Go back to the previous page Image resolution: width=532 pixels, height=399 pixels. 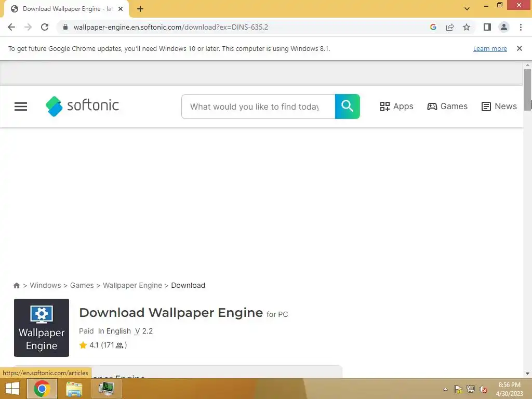tap(11, 27)
